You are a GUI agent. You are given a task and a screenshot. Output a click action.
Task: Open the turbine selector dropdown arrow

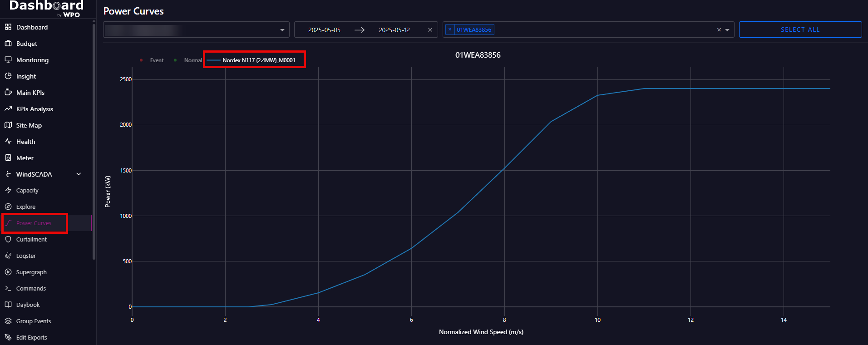pyautogui.click(x=727, y=30)
